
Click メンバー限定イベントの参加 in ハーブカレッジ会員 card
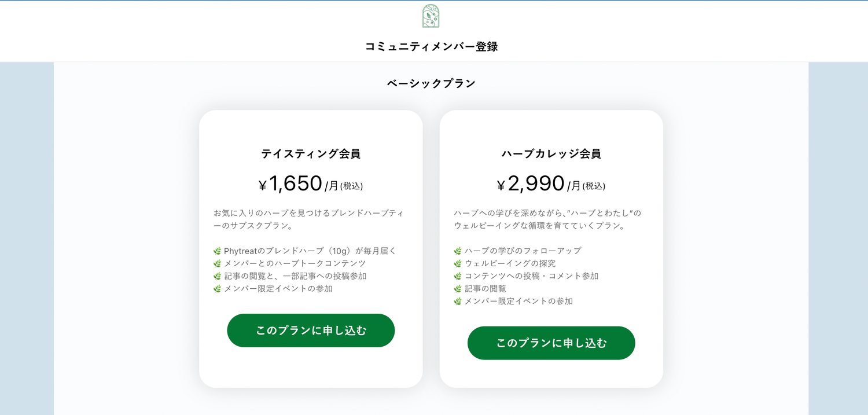pyautogui.click(x=518, y=302)
